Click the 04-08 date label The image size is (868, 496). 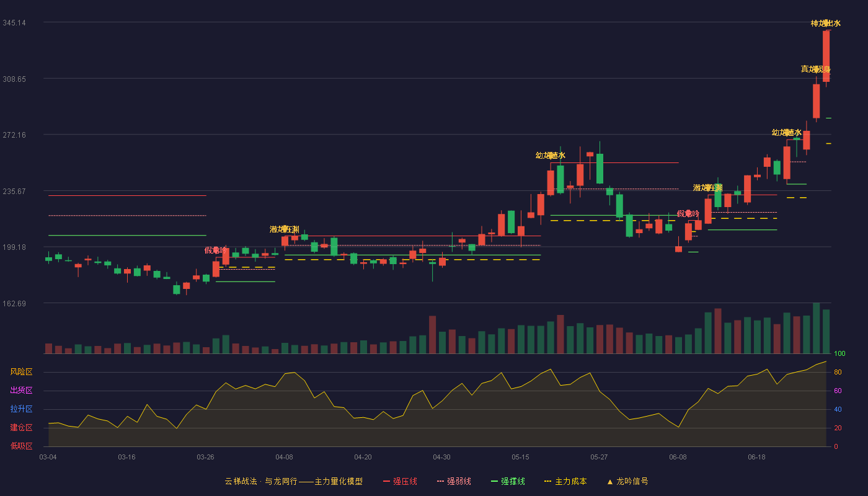click(284, 457)
